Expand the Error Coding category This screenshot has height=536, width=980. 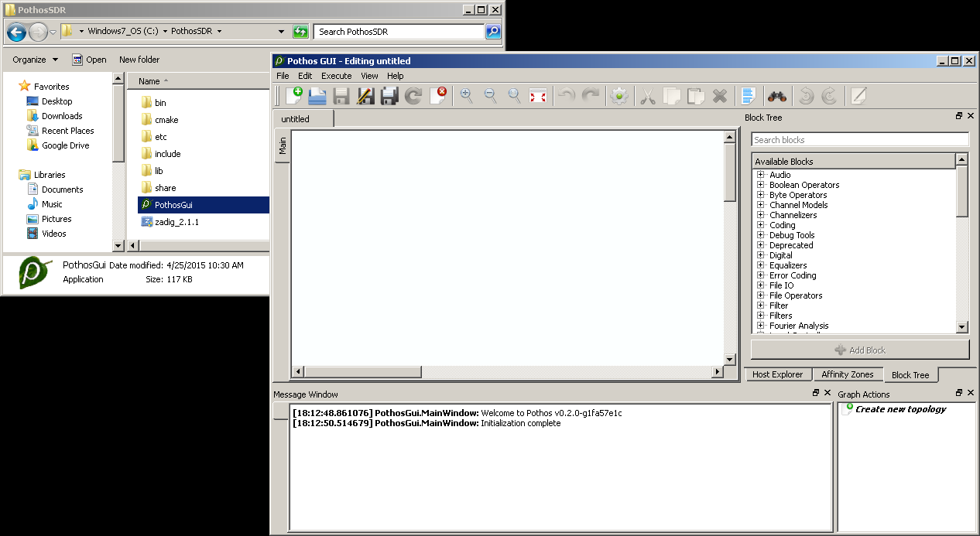761,275
